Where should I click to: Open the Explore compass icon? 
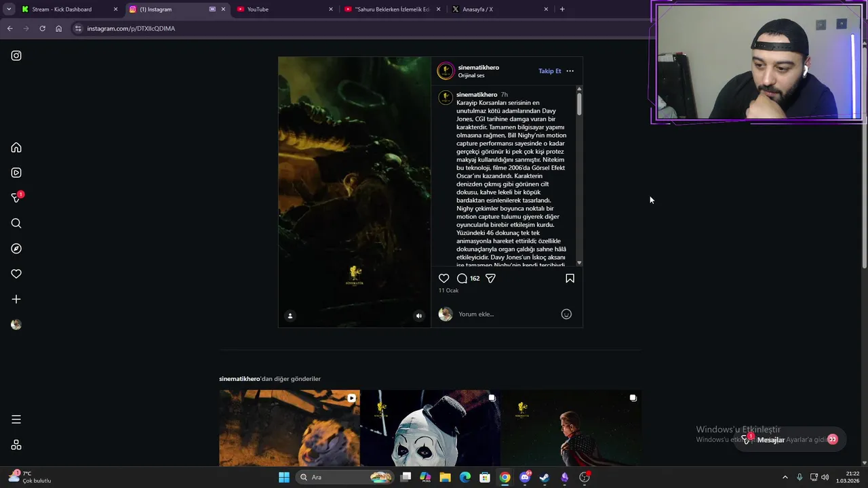(x=16, y=249)
